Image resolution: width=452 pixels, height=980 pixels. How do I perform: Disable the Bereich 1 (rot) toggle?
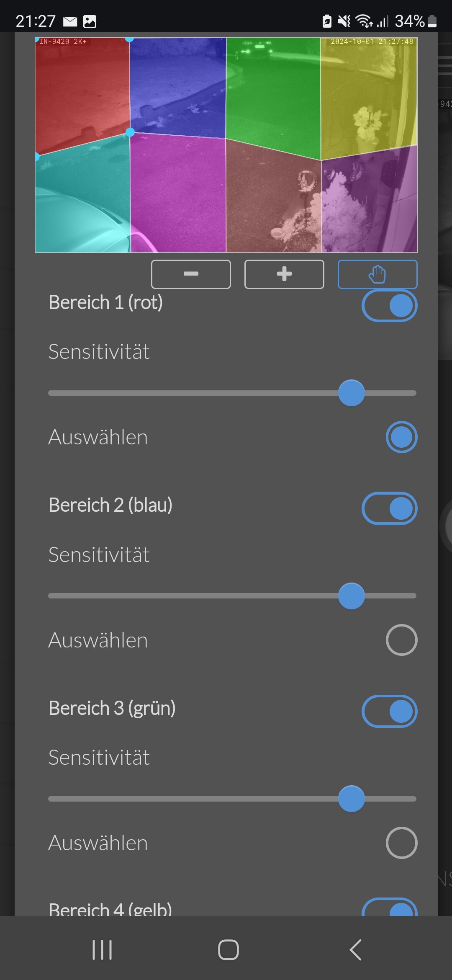pyautogui.click(x=390, y=306)
